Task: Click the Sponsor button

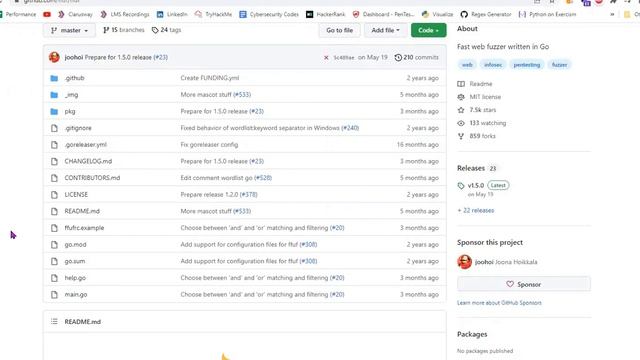Action: [x=524, y=284]
